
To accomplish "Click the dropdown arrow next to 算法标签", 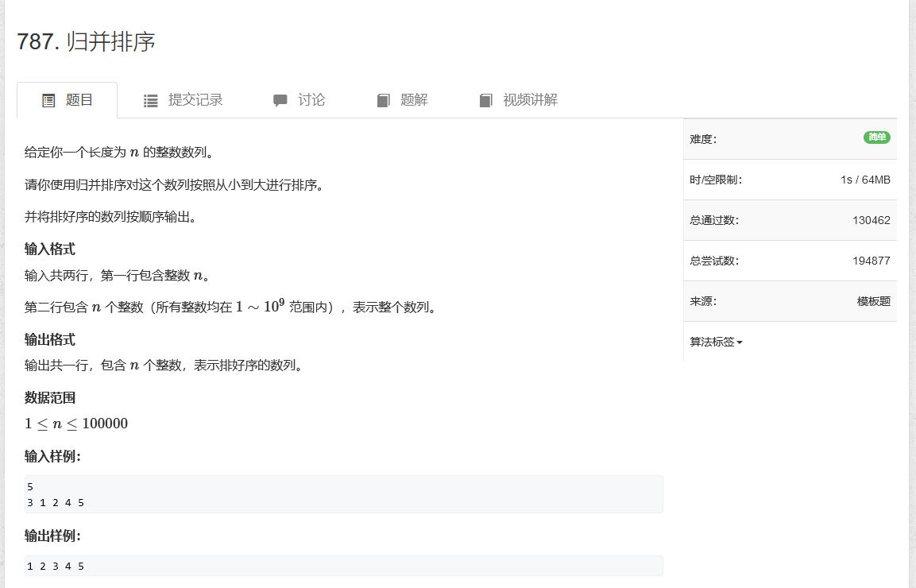I will (740, 342).
